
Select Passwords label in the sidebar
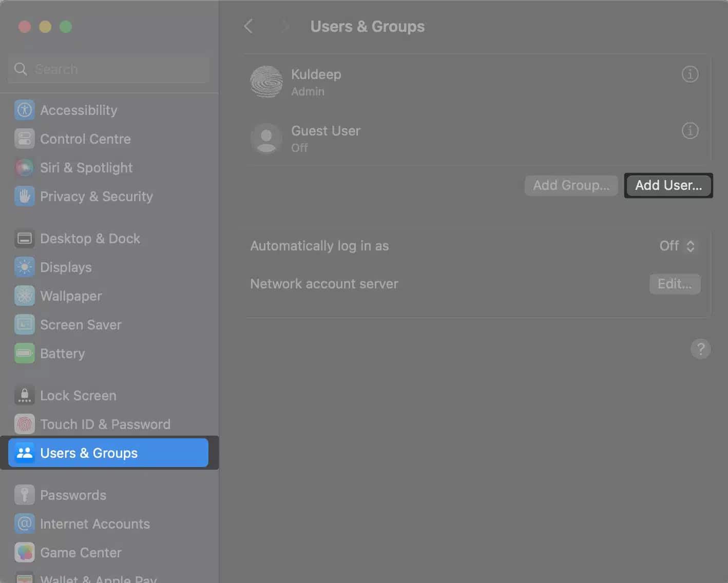pyautogui.click(x=73, y=495)
